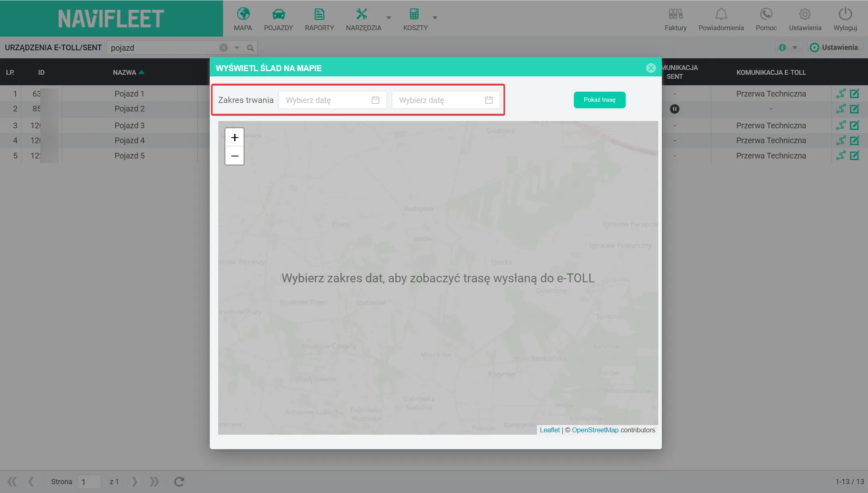868x493 pixels.
Task: Click the Powiadomienia bell icon
Action: click(721, 14)
